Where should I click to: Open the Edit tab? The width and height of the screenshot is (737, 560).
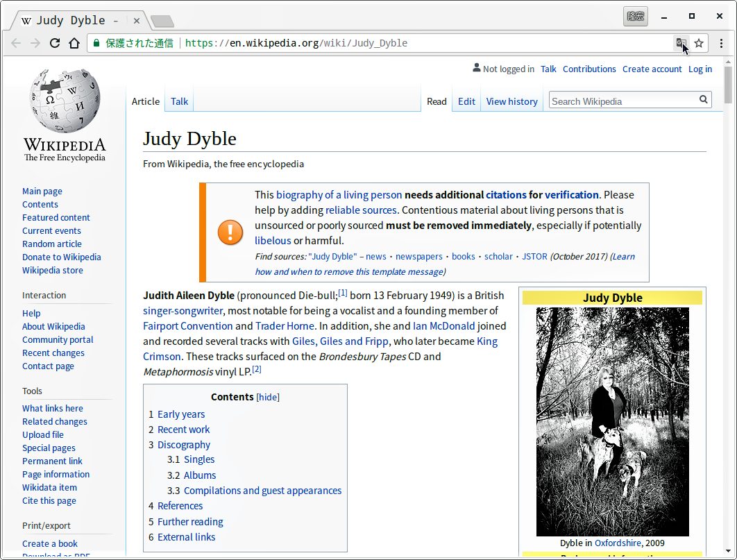click(x=466, y=101)
